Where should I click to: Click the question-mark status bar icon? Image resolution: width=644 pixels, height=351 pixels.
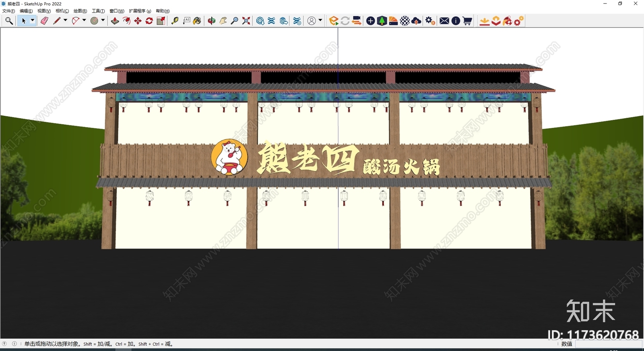coord(4,344)
